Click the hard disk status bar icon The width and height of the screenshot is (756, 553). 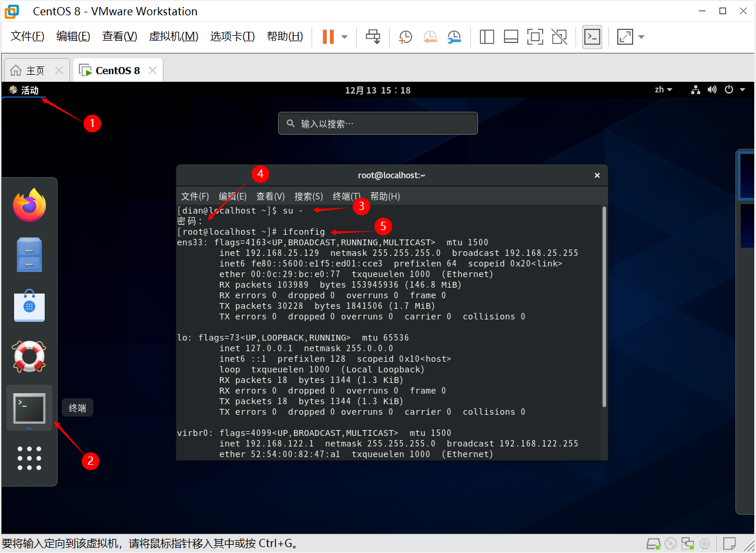click(x=653, y=544)
